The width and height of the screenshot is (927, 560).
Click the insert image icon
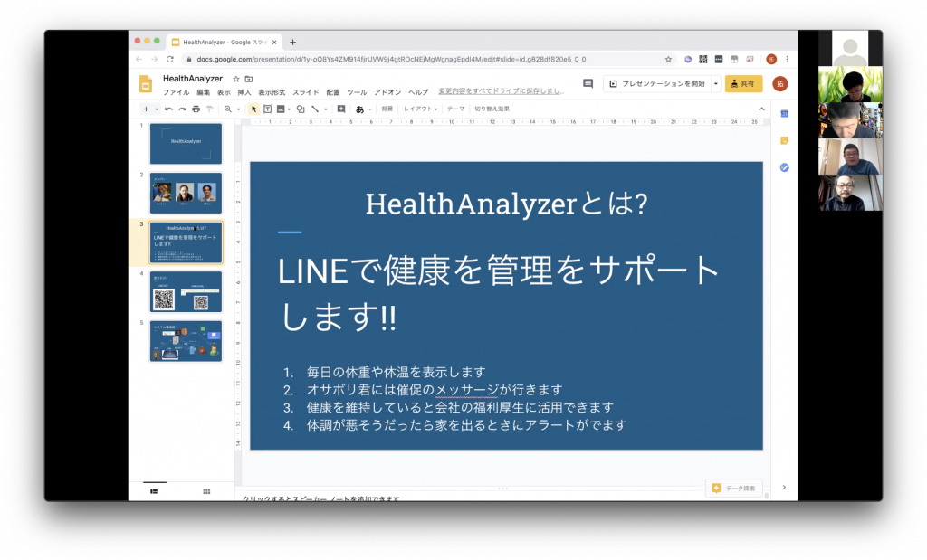click(x=281, y=109)
